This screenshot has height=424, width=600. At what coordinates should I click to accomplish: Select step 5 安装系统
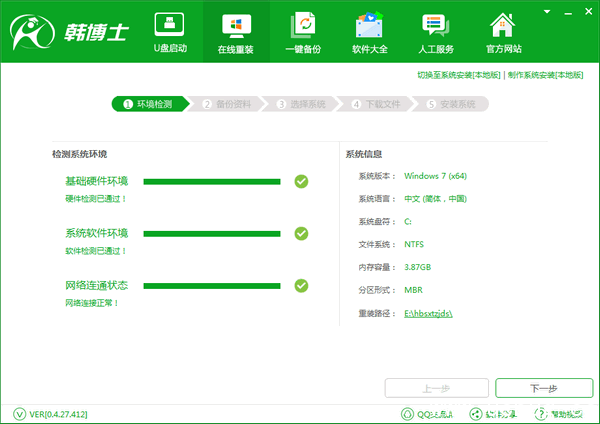coord(452,104)
